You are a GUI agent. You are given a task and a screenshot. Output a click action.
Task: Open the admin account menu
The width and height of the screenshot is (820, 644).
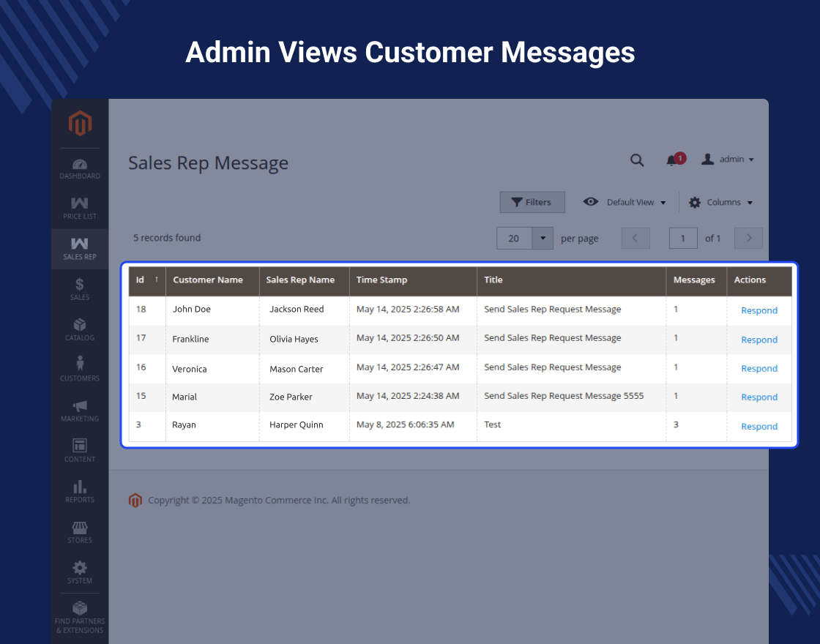[728, 160]
